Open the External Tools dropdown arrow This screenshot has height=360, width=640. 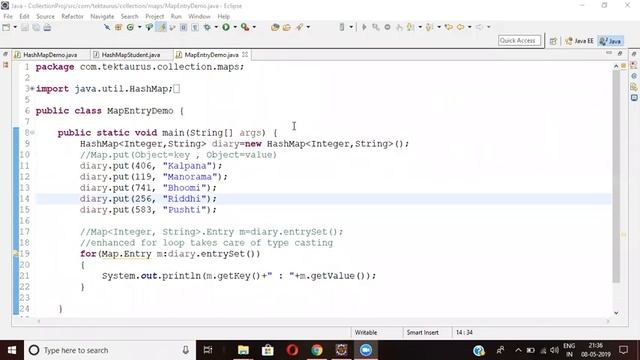(254, 27)
